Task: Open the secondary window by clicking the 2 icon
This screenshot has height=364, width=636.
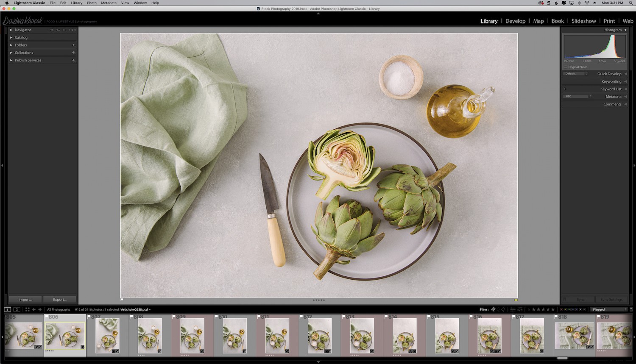Action: pyautogui.click(x=17, y=309)
